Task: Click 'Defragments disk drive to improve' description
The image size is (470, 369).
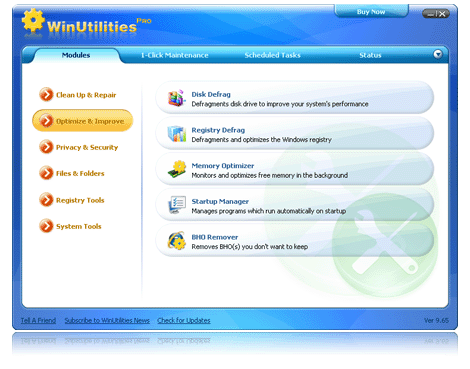Action: pyautogui.click(x=280, y=104)
